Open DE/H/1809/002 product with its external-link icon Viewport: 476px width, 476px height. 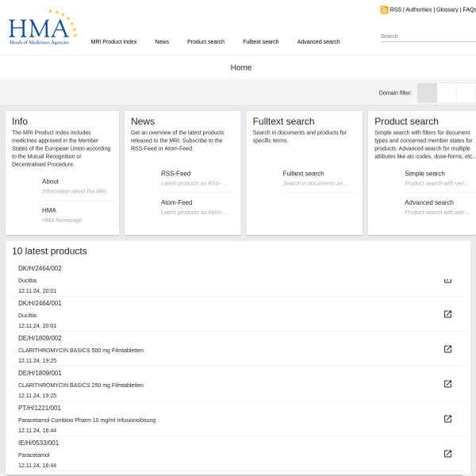447,349
